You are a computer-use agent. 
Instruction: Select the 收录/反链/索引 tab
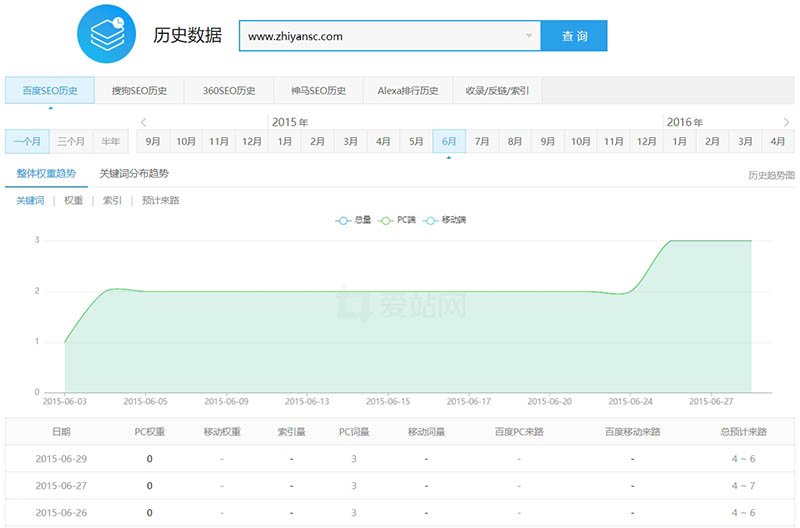coord(497,90)
